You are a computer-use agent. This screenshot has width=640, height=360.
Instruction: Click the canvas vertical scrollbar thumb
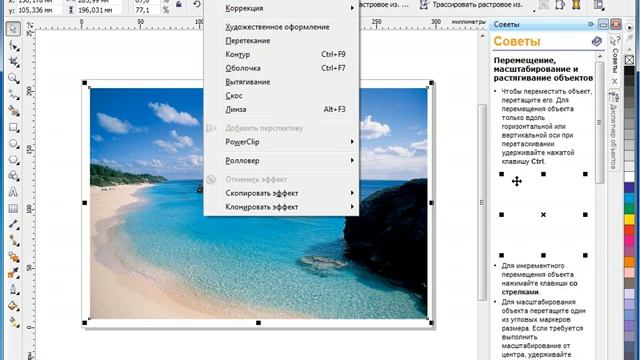pos(482,202)
